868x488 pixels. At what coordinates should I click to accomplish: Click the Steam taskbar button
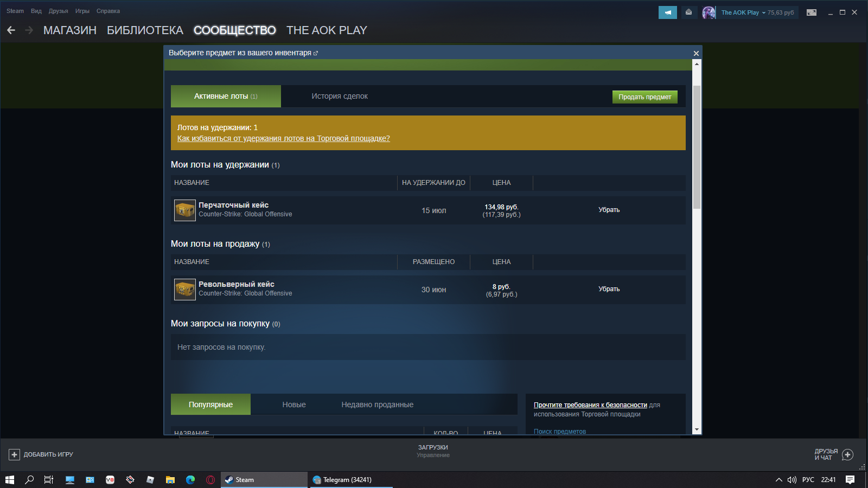click(264, 480)
